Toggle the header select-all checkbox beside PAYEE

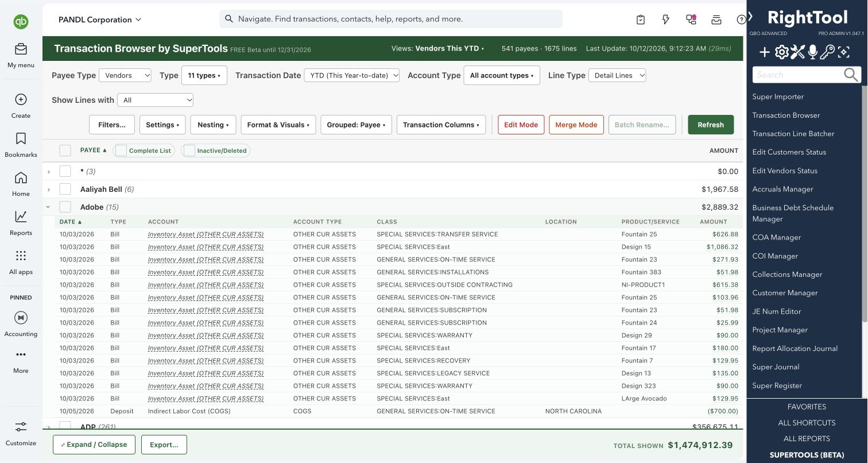click(65, 151)
